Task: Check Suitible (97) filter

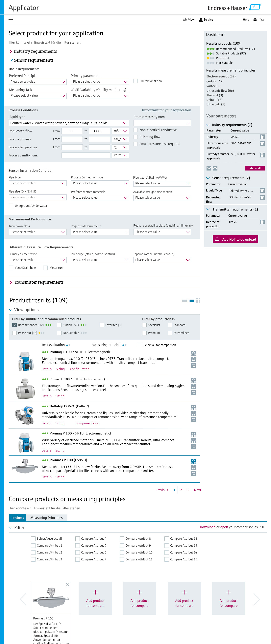Action: pyautogui.click(x=59, y=325)
